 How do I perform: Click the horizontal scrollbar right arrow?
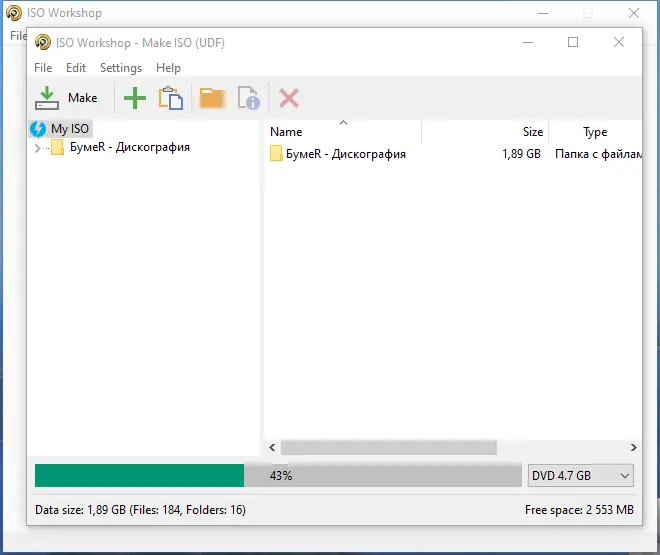tap(633, 447)
